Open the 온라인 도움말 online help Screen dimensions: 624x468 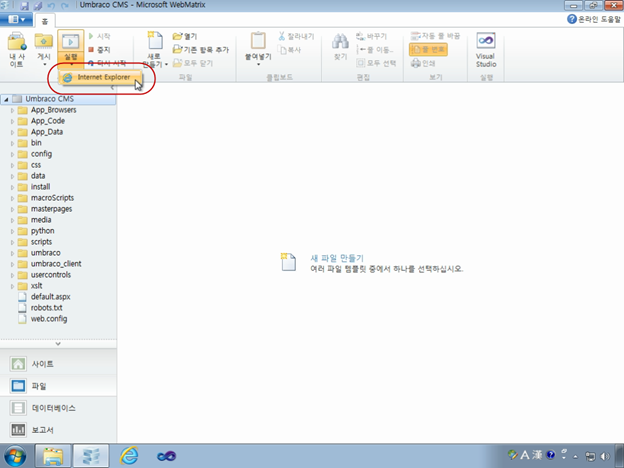click(x=594, y=19)
